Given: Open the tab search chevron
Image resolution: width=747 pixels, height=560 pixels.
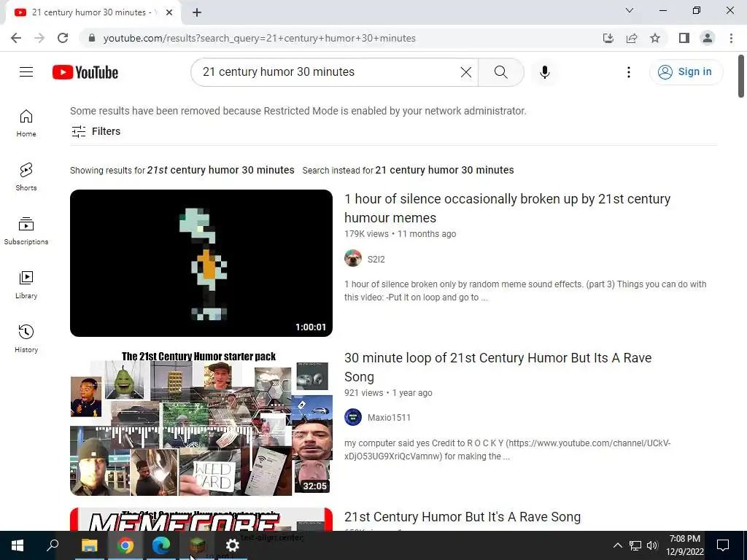Looking at the screenshot, I should point(630,10).
